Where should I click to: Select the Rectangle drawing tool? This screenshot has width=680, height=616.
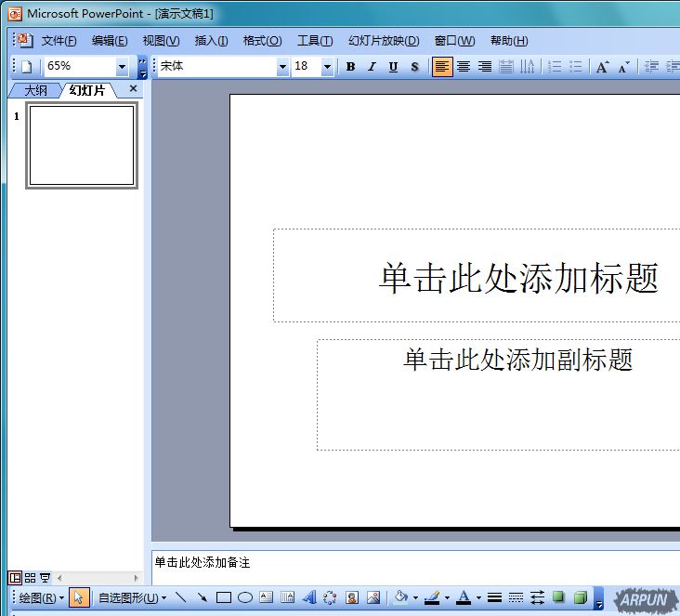pyautogui.click(x=224, y=597)
